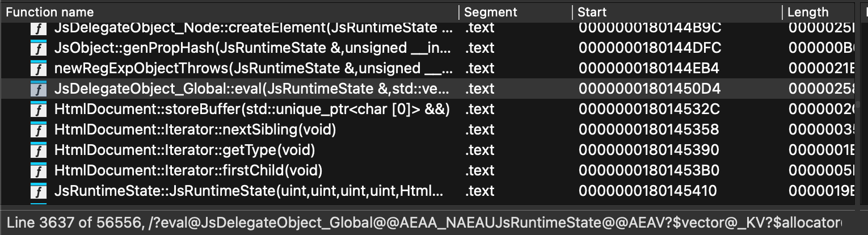Screen dimensions: 868x235
Task: Click the .text segment of HtmlDocument::Iterator::getType
Action: 479,150
